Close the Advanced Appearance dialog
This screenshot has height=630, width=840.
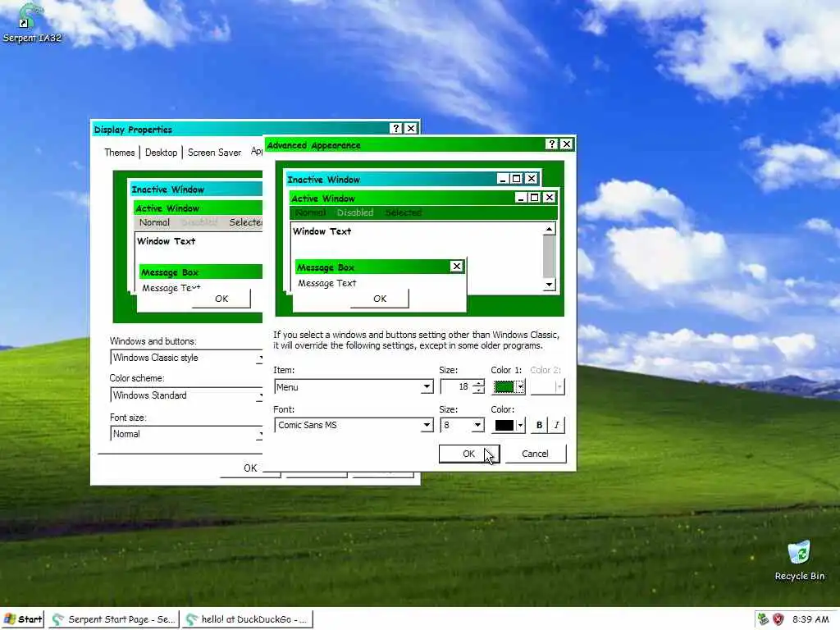click(x=566, y=144)
